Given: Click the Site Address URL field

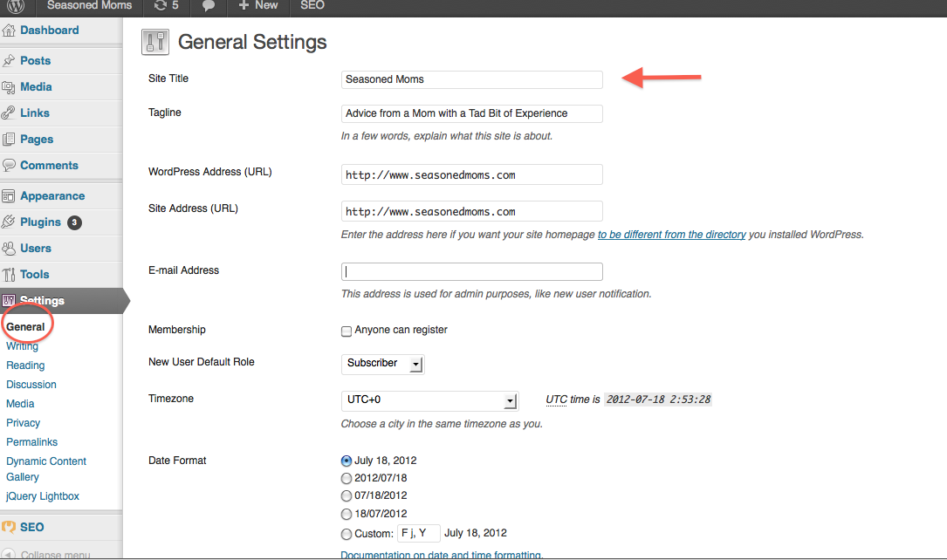Looking at the screenshot, I should point(471,211).
